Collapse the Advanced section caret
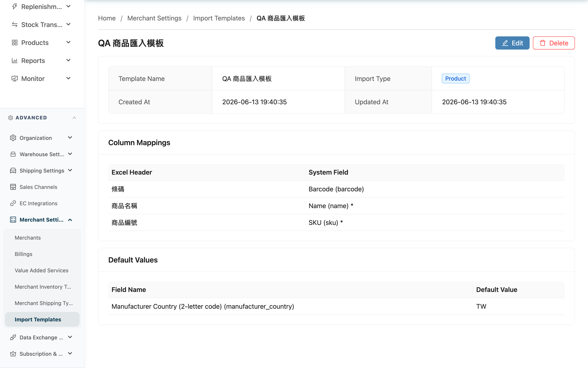588x368 pixels. click(74, 118)
